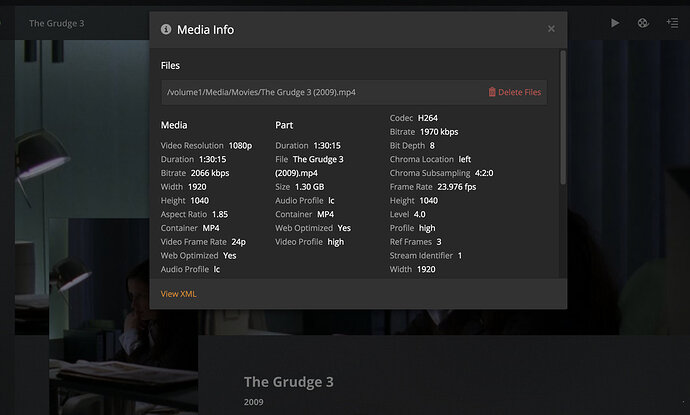Click the Chroma Subsampling value 4:2:0
The image size is (690, 415).
(x=484, y=173)
